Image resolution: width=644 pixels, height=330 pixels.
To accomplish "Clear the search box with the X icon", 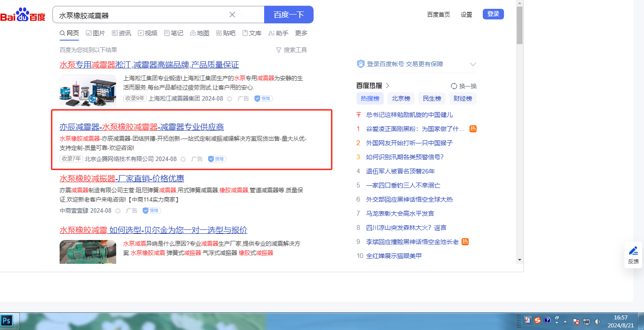I will [232, 15].
